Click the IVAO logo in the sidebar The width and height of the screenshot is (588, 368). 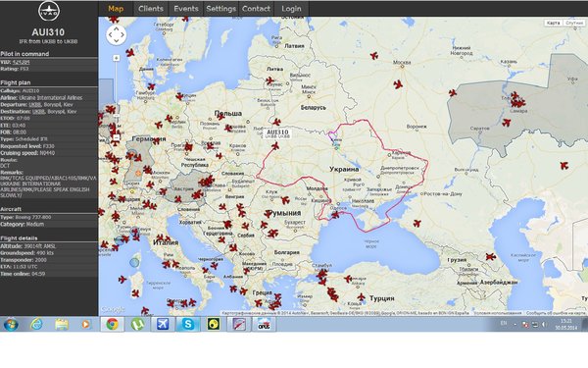coord(49,11)
